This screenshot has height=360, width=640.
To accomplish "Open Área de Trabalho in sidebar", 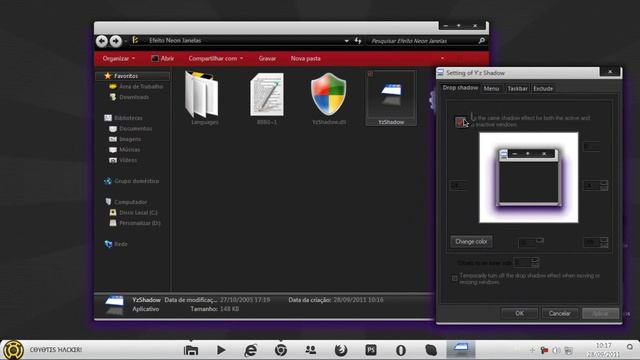I will point(141,87).
